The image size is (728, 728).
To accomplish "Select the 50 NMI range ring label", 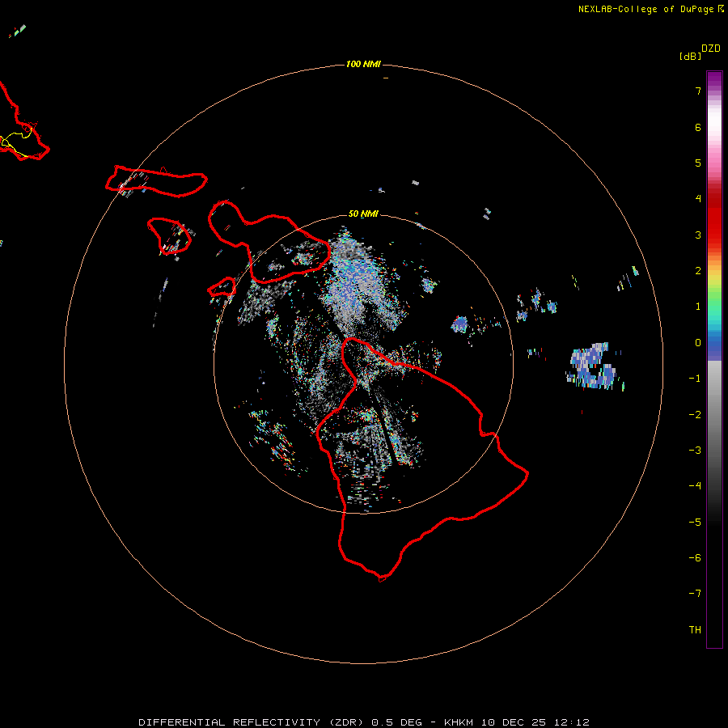I will pos(363,214).
